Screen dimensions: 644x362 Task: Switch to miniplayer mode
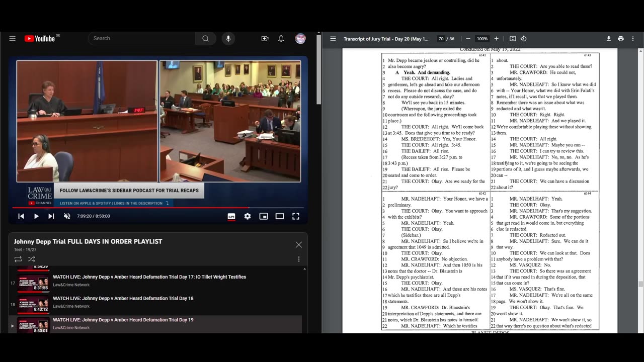pos(264,216)
